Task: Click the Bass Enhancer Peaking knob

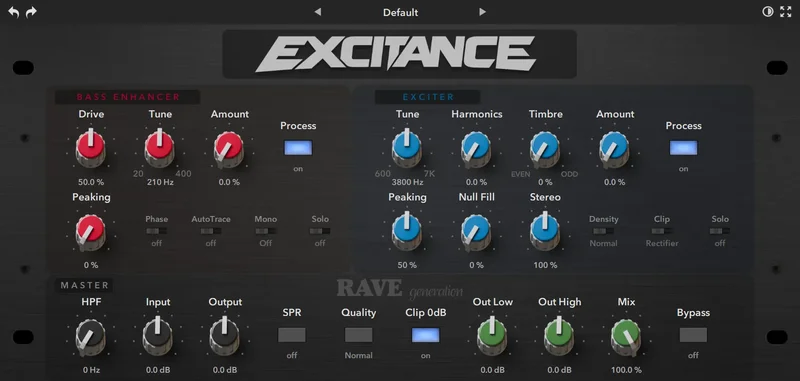Action: pyautogui.click(x=91, y=232)
